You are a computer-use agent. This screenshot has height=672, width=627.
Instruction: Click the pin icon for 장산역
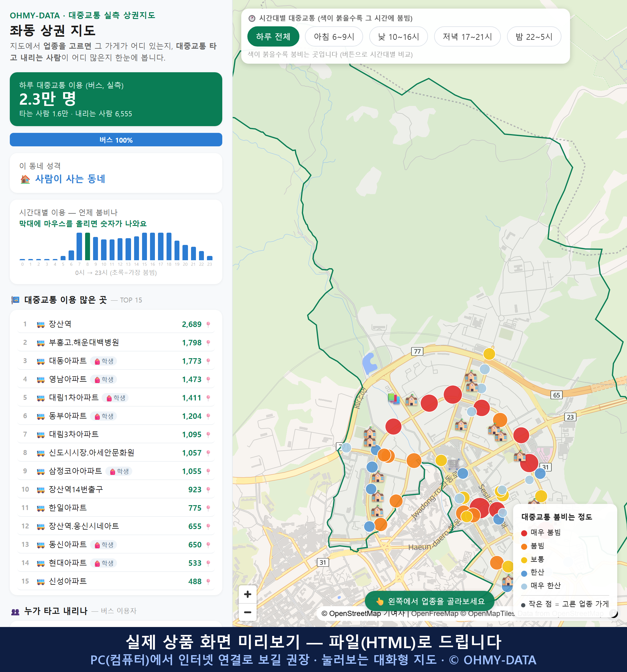208,324
